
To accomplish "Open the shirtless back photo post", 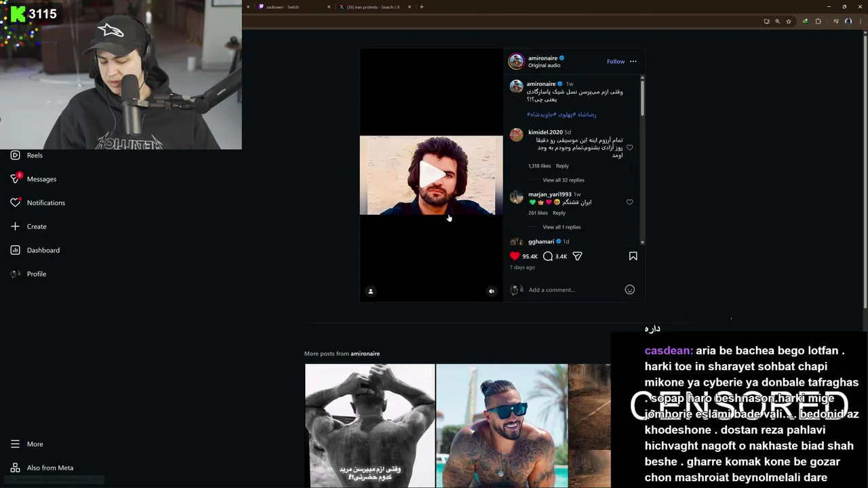I will (370, 426).
